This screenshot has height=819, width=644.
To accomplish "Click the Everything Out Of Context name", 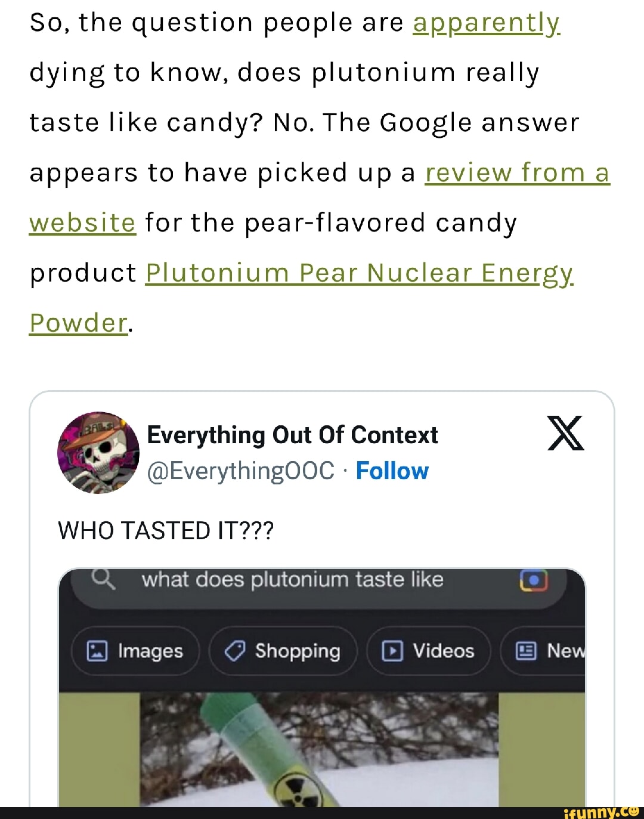I will pos(292,435).
